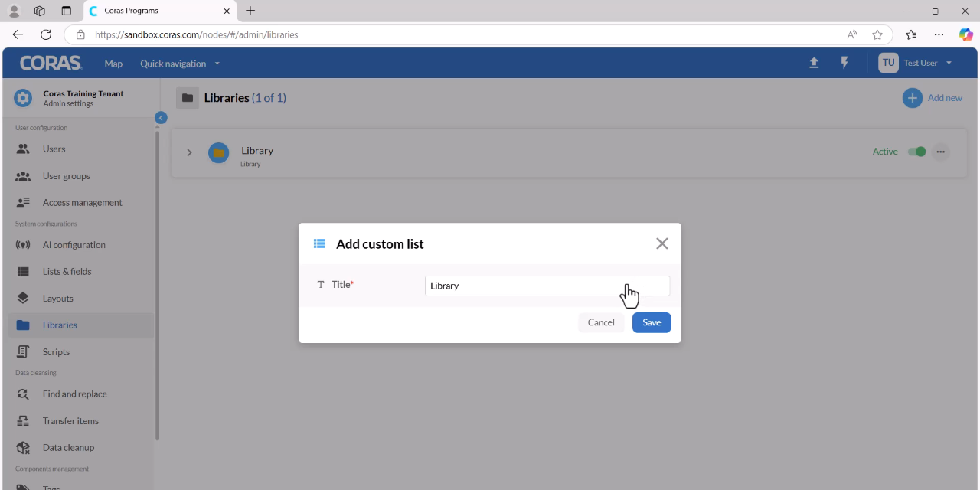Image resolution: width=980 pixels, height=490 pixels.
Task: Open the Quick navigation dropdown
Action: tap(180, 64)
